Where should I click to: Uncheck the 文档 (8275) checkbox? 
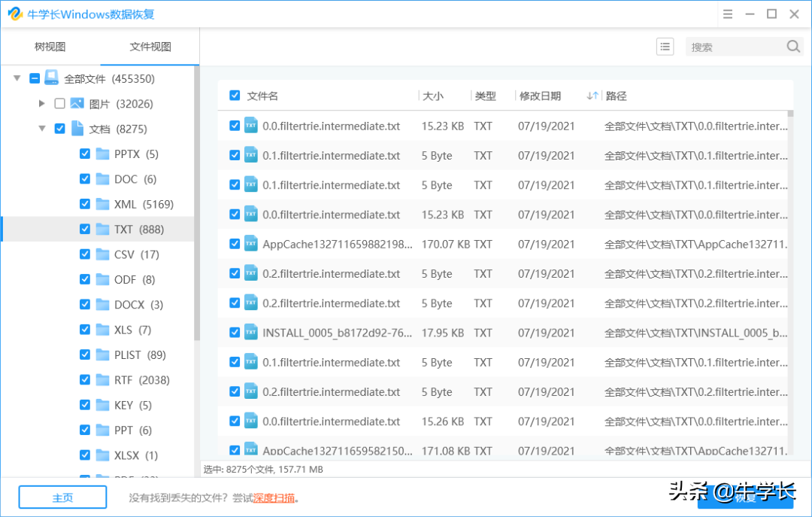(59, 128)
